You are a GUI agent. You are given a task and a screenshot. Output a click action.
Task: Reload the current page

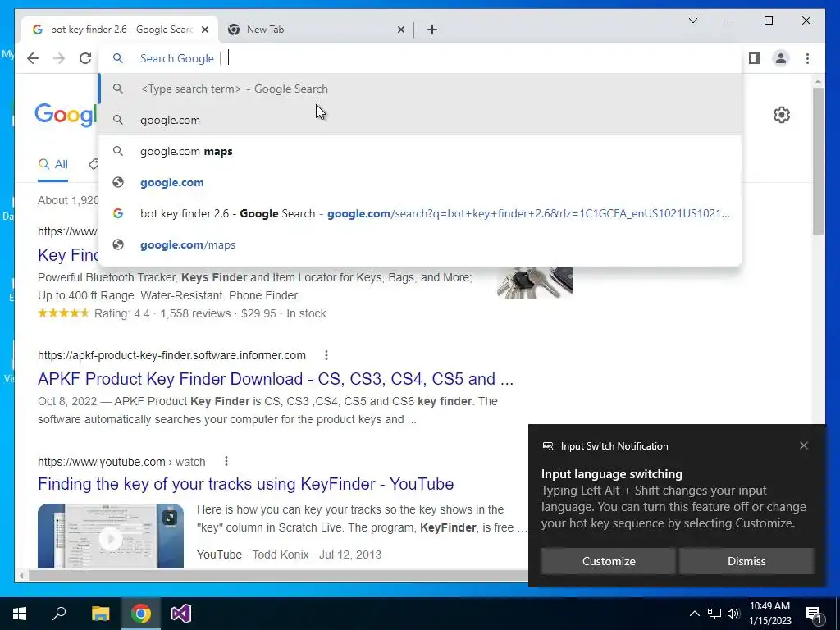point(85,58)
